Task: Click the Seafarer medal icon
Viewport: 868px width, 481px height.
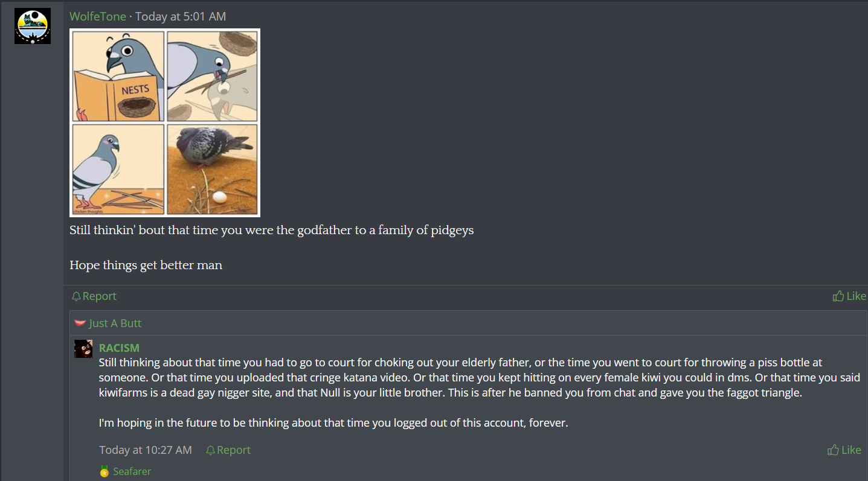Action: (x=104, y=472)
